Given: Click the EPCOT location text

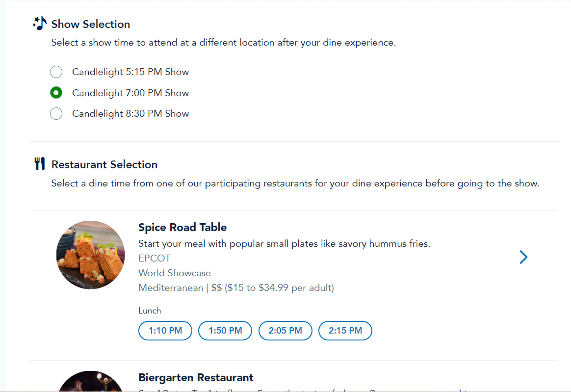Looking at the screenshot, I should (154, 258).
